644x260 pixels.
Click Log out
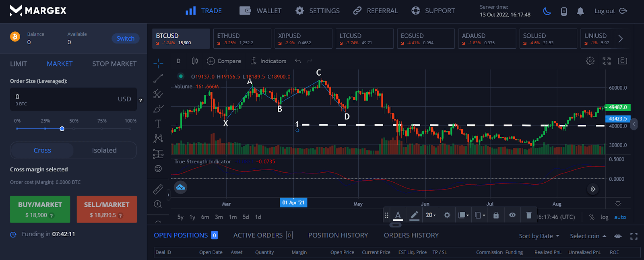[x=611, y=11]
